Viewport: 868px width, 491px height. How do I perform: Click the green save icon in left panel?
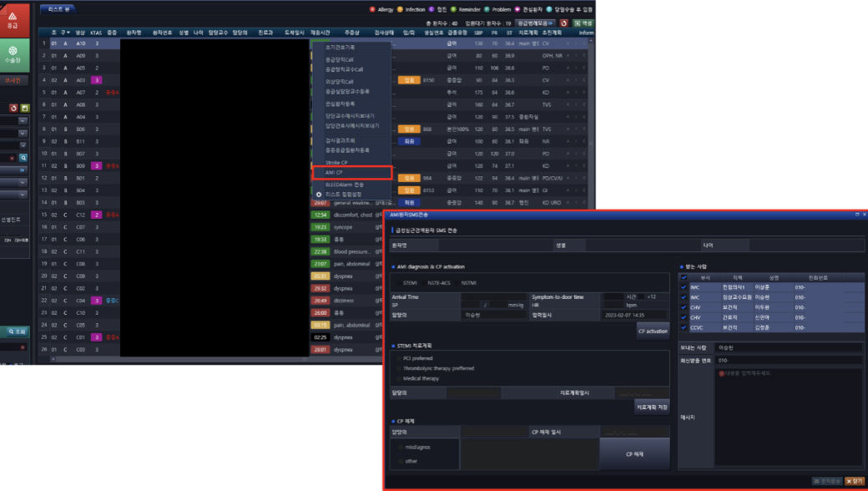point(25,108)
